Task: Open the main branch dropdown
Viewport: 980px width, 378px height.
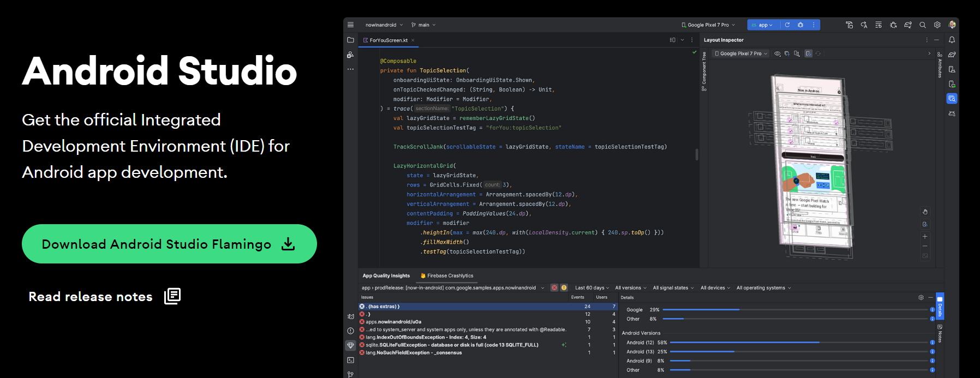Action: click(x=423, y=25)
